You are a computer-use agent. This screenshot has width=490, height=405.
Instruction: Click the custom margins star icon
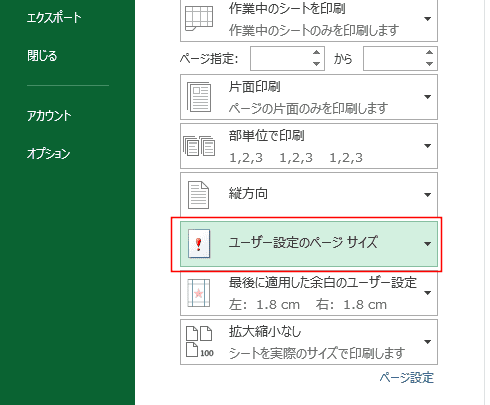point(199,293)
